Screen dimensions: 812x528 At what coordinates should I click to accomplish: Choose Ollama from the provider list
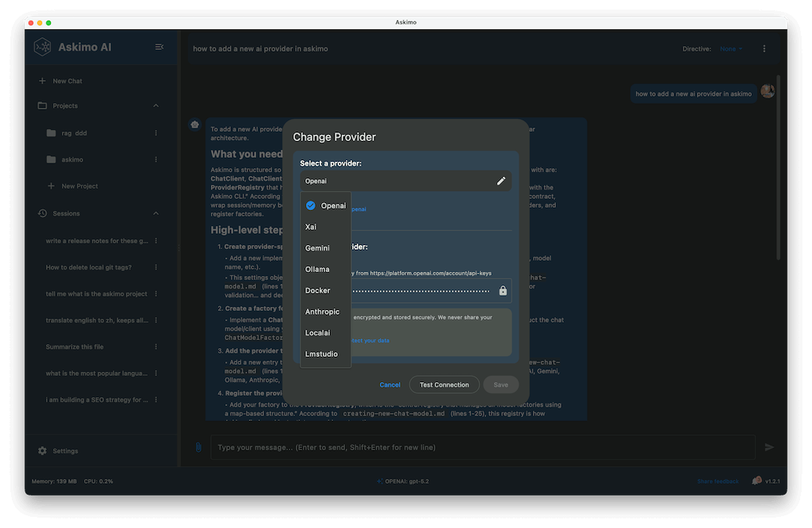(x=317, y=270)
